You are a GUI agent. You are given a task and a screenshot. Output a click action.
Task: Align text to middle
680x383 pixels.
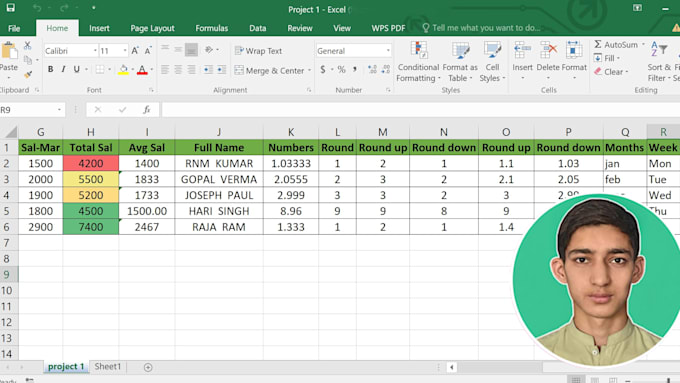178,49
